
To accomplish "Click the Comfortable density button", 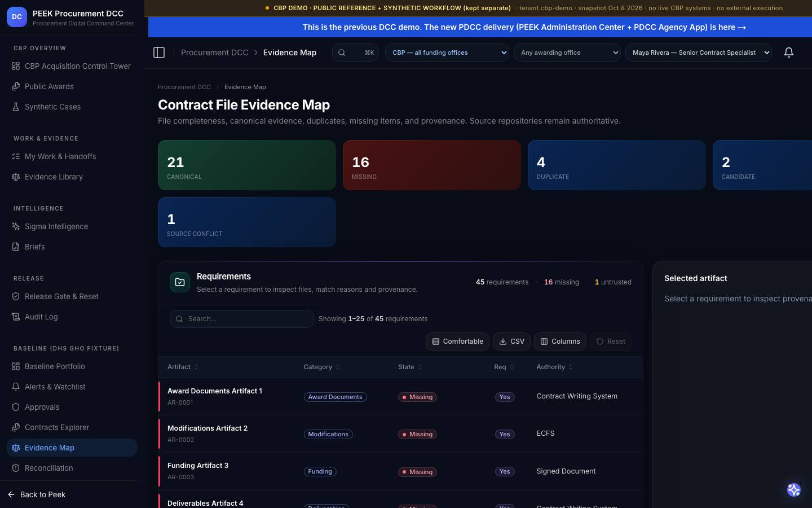I will (x=457, y=341).
